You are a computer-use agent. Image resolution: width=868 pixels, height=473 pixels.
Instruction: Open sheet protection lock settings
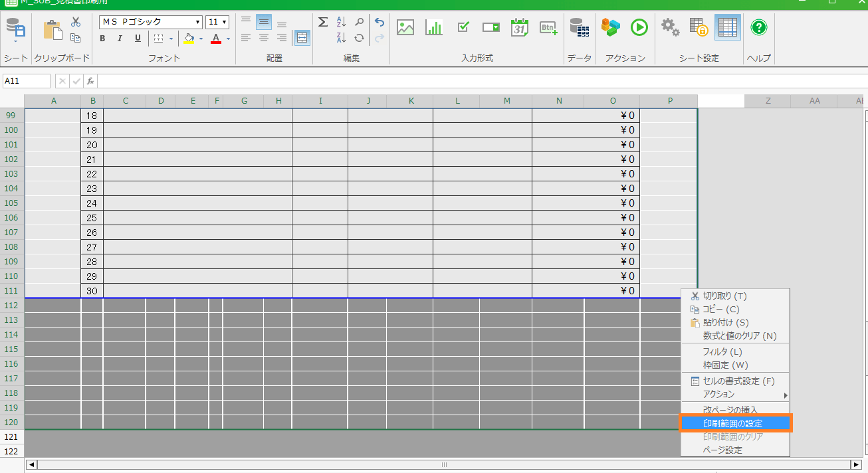699,27
